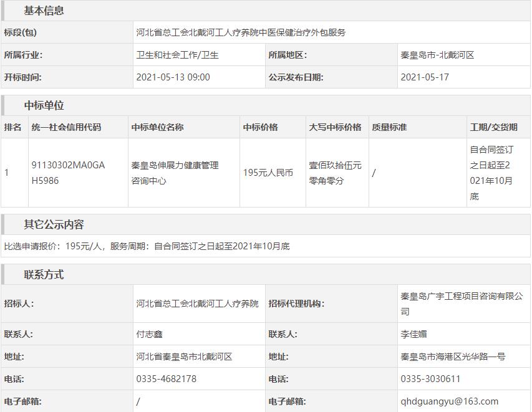Click the 中标单位 section header
Viewport: 532px width, 412px height.
(x=44, y=105)
